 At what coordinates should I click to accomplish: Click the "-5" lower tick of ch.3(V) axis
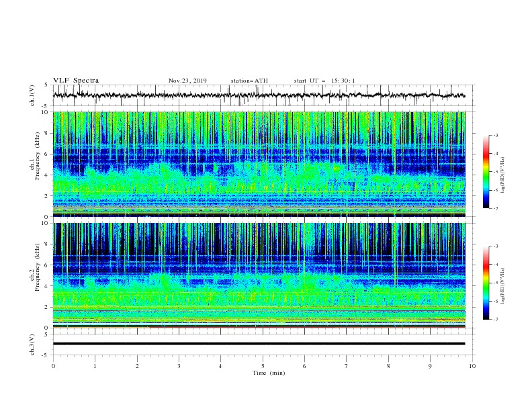pyautogui.click(x=46, y=355)
